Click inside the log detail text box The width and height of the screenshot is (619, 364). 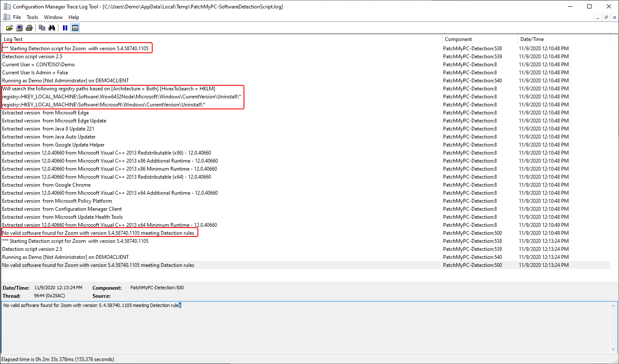pos(305,326)
